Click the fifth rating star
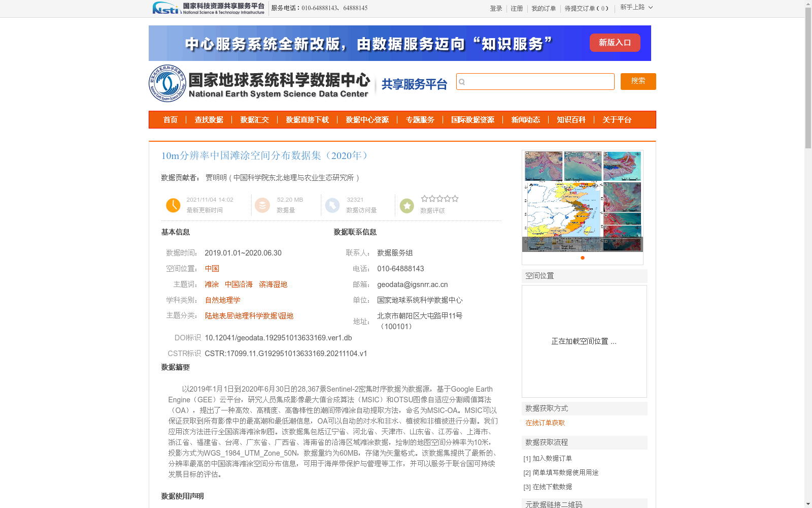This screenshot has width=812, height=508. click(x=455, y=199)
